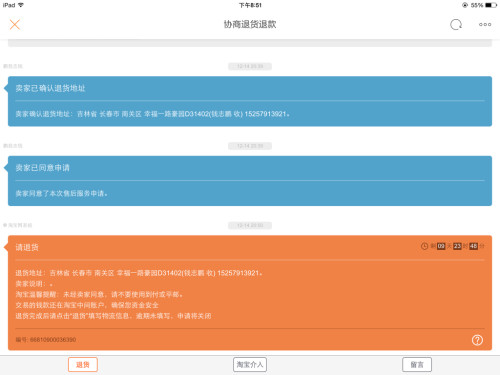Screen dimensions: 500x375
Task: Tap the 退货 button at the bottom
Action: [x=83, y=365]
